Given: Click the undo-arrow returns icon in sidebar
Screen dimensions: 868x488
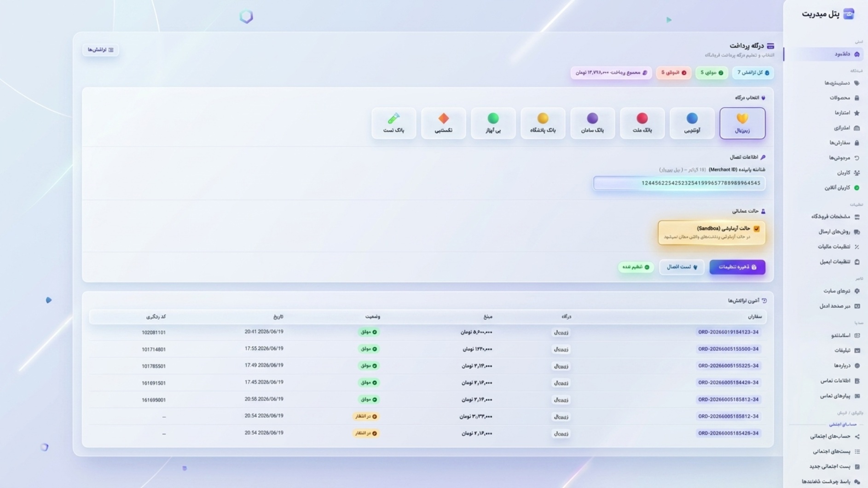Looking at the screenshot, I should [x=856, y=158].
